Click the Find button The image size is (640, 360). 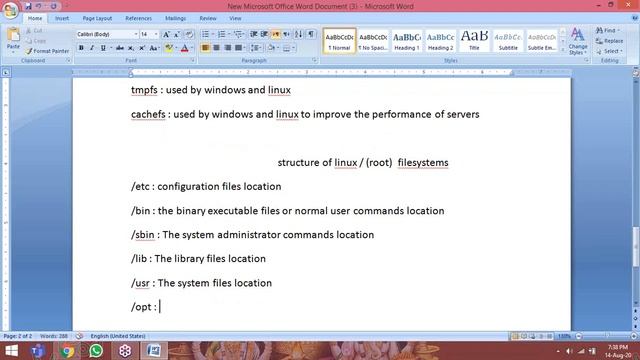[607, 30]
